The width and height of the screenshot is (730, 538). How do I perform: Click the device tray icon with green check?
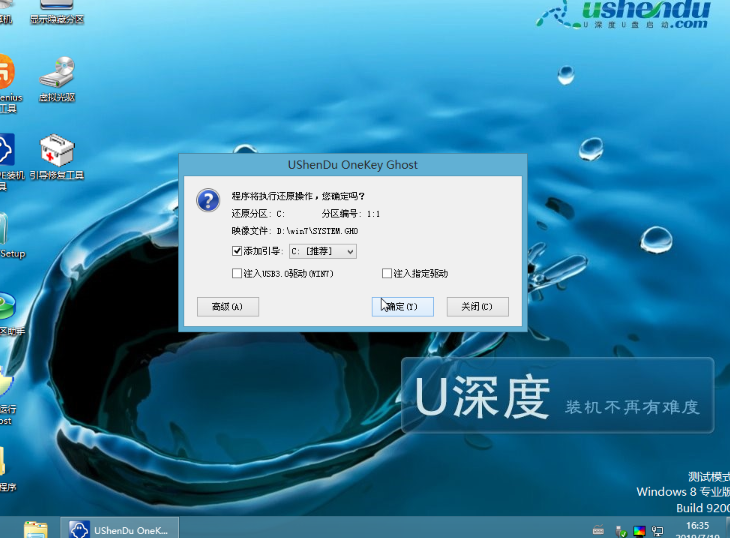(621, 531)
